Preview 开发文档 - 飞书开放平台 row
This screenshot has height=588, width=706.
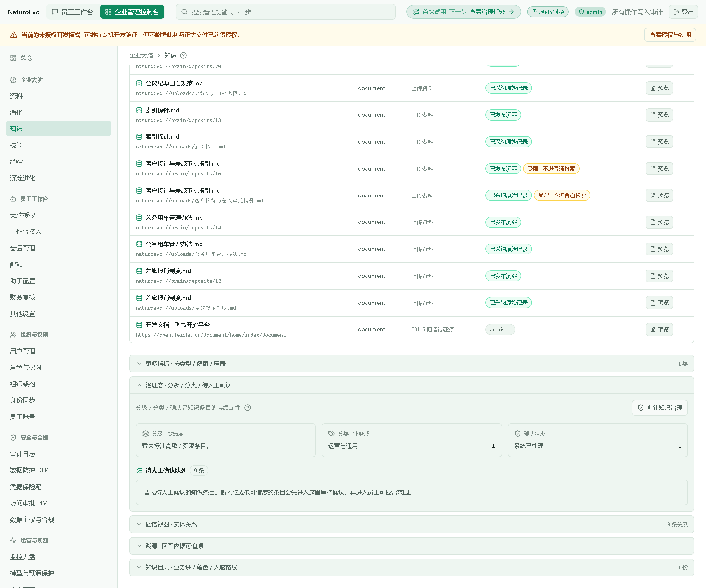click(659, 329)
